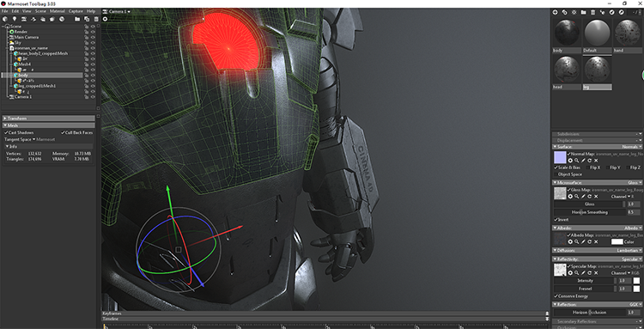Open the Edit menu
This screenshot has width=644, height=329.
(x=15, y=11)
